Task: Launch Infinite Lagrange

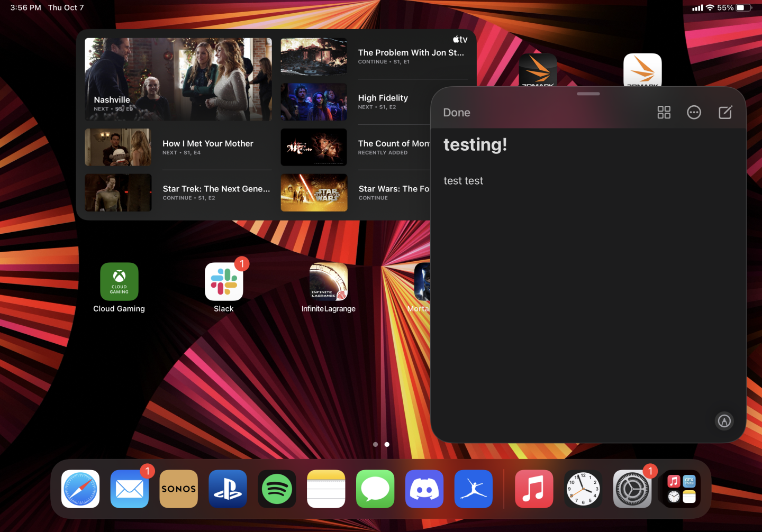Action: tap(328, 282)
